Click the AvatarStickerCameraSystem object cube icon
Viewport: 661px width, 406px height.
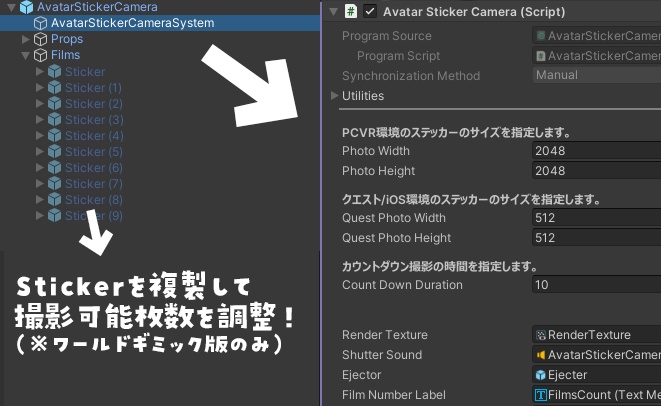[x=40, y=23]
